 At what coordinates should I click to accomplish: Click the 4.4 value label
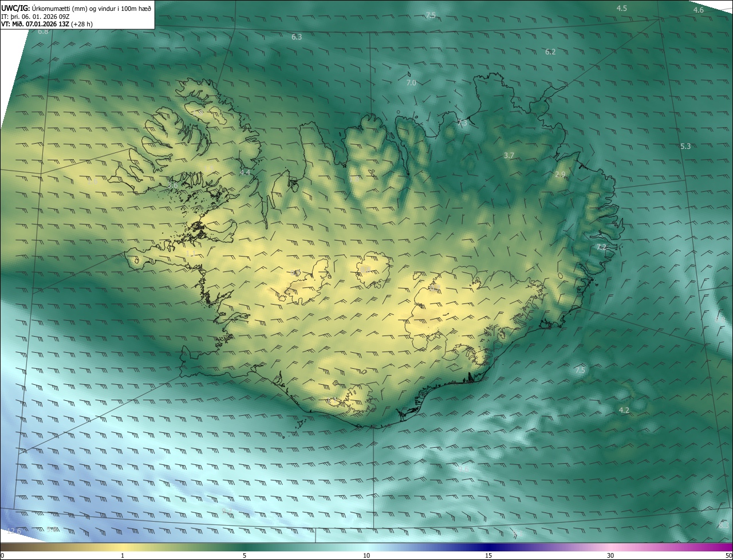(245, 172)
